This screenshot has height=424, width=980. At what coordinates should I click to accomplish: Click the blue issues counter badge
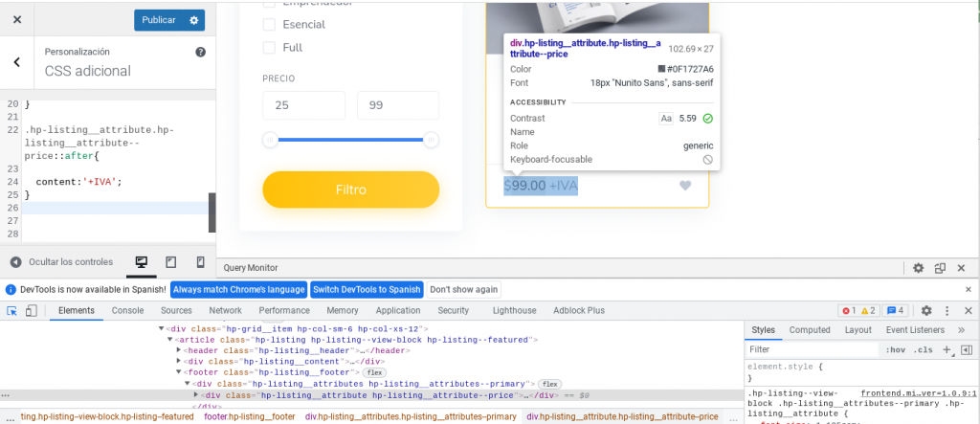[896, 311]
